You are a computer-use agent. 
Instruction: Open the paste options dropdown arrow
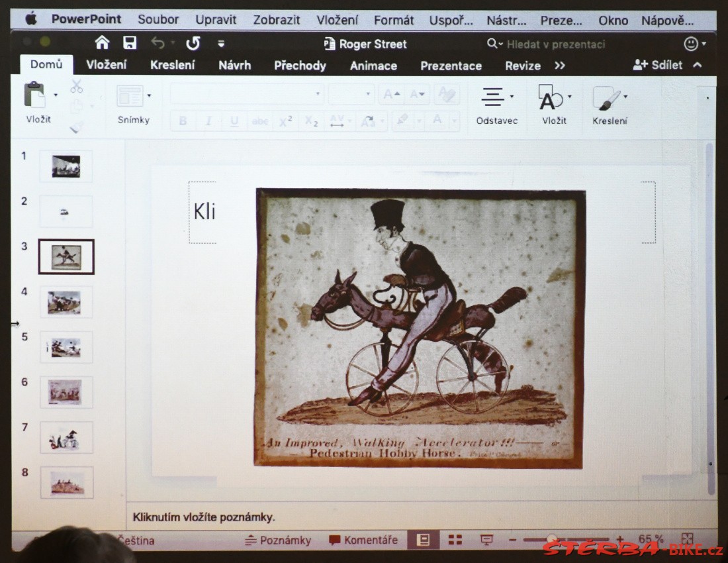point(56,95)
